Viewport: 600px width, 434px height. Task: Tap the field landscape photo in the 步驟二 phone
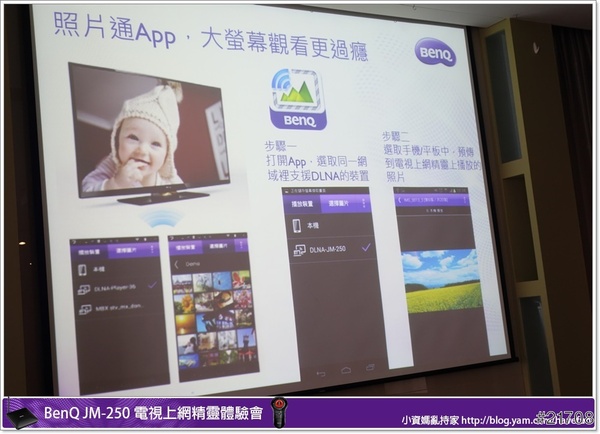[441, 281]
